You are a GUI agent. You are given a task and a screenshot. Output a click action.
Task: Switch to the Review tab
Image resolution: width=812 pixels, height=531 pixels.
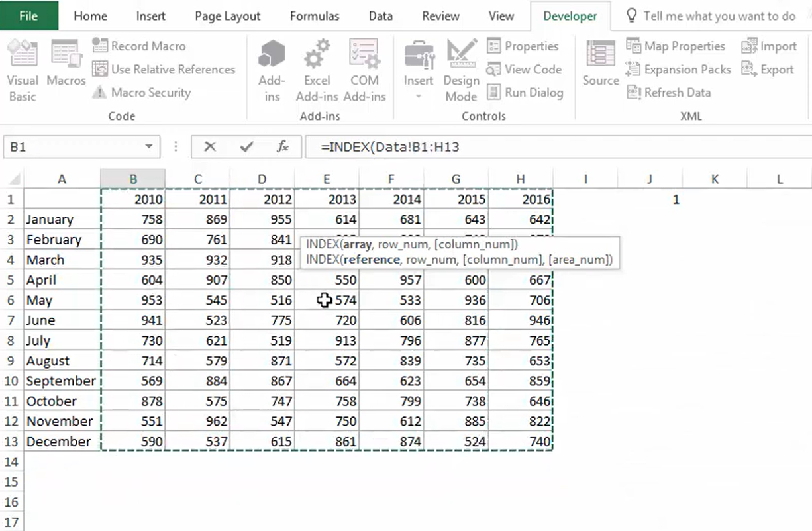(x=440, y=16)
